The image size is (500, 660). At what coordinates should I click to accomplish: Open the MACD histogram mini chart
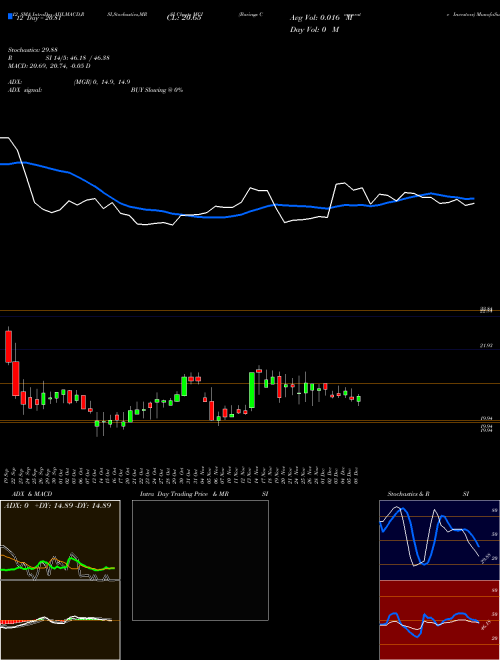pos(60,620)
